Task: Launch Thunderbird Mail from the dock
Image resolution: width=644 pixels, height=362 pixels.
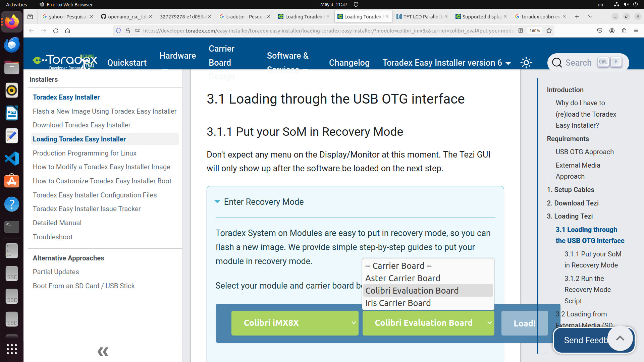Action: click(x=12, y=45)
